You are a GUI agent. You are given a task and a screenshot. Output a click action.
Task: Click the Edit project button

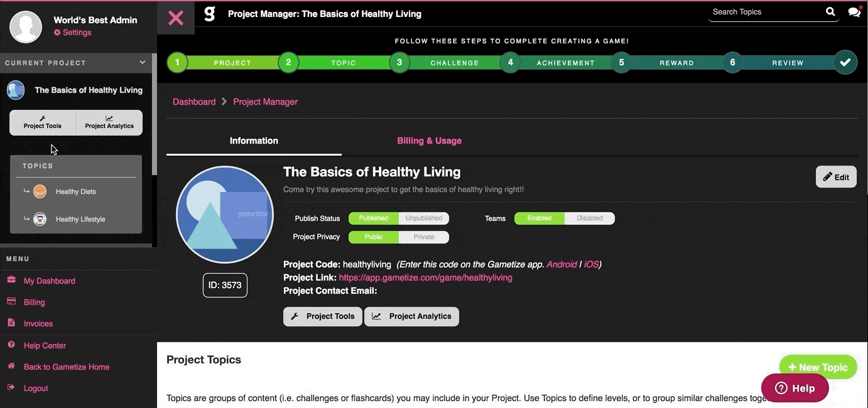[836, 177]
